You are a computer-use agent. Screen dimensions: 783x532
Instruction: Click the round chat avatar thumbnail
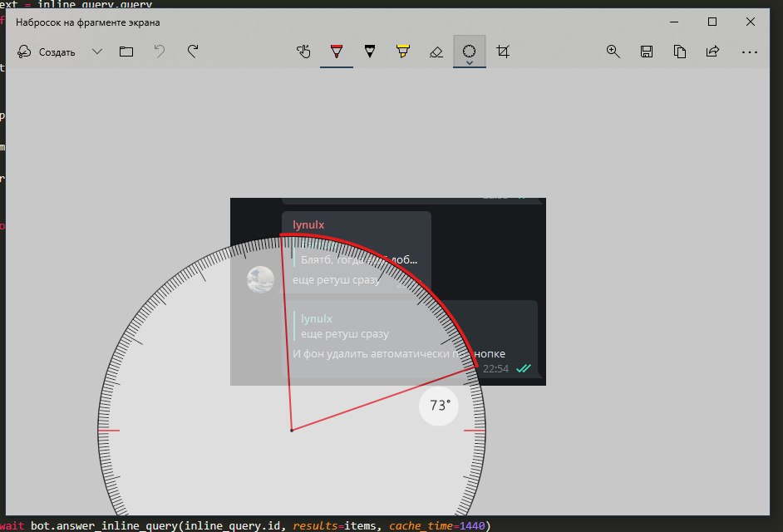point(261,279)
